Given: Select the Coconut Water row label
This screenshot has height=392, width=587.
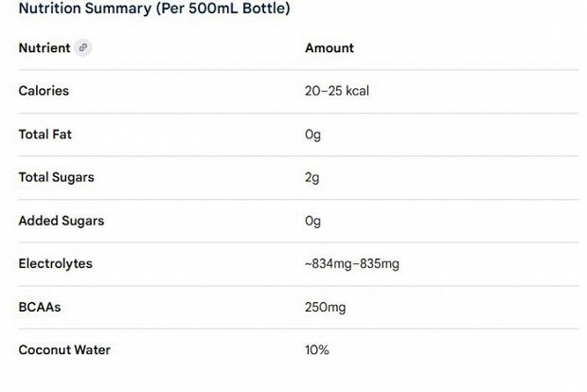Looking at the screenshot, I should pos(64,349).
